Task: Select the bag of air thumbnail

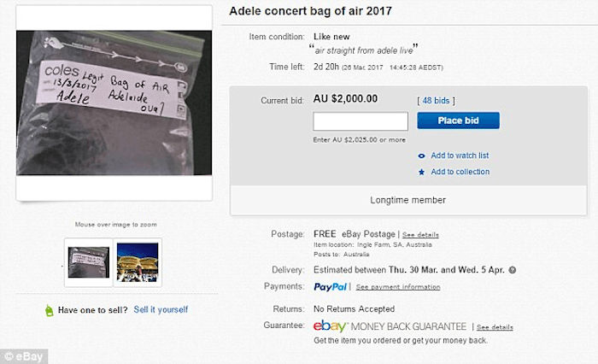Action: (x=89, y=262)
